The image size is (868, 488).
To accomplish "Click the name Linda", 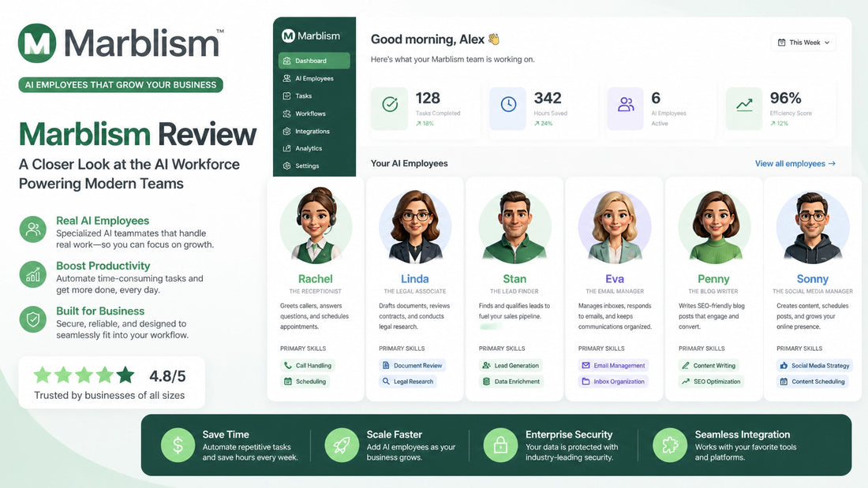I will (414, 279).
